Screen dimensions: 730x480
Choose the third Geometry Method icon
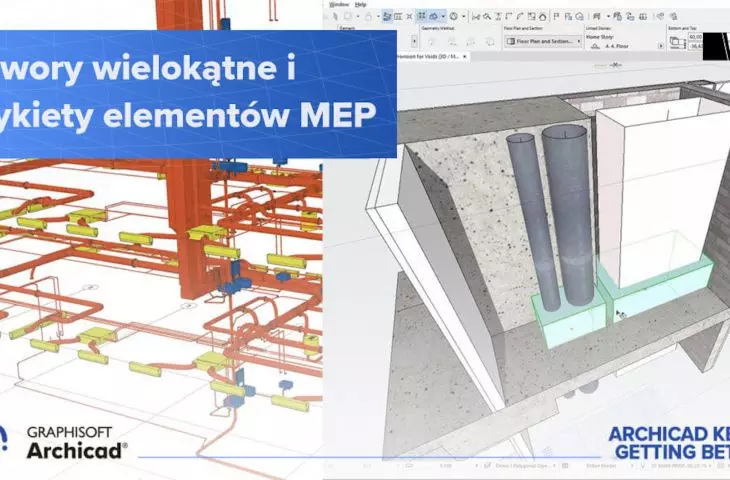click(x=471, y=41)
